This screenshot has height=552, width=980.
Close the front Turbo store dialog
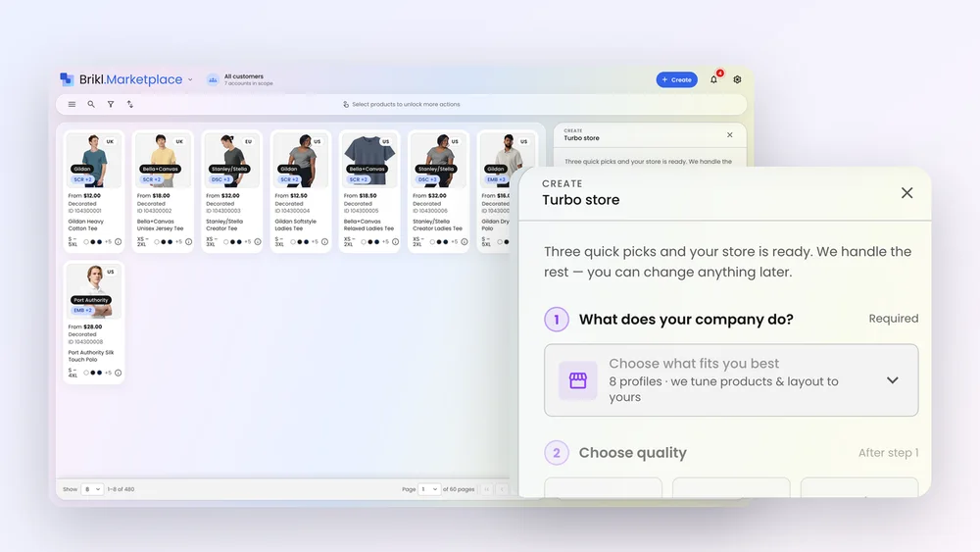[x=906, y=192]
